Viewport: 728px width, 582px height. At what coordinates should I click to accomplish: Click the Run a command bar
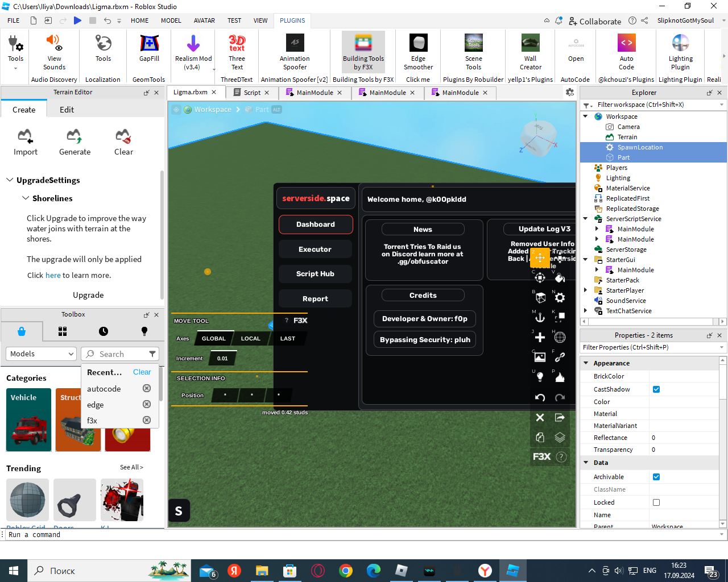pyautogui.click(x=363, y=535)
